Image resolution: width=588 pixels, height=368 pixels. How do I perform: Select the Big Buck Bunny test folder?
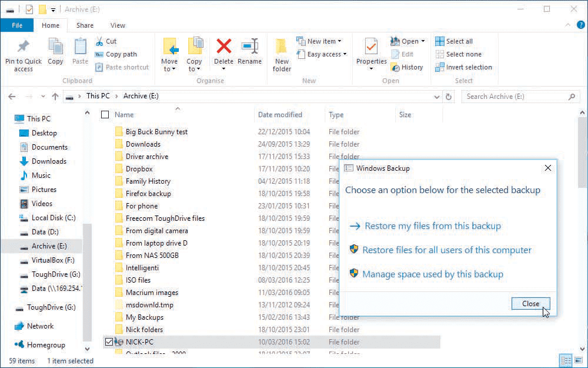pyautogui.click(x=156, y=132)
